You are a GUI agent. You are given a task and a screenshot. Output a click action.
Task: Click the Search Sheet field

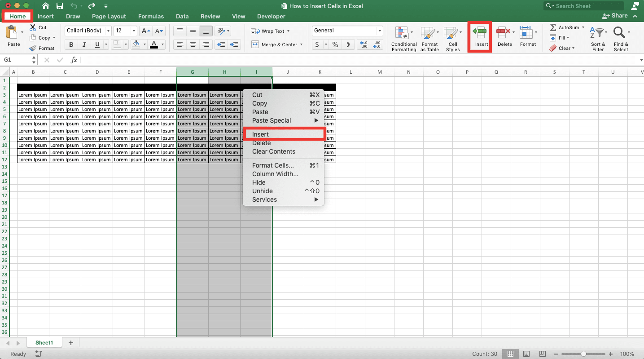click(x=583, y=6)
